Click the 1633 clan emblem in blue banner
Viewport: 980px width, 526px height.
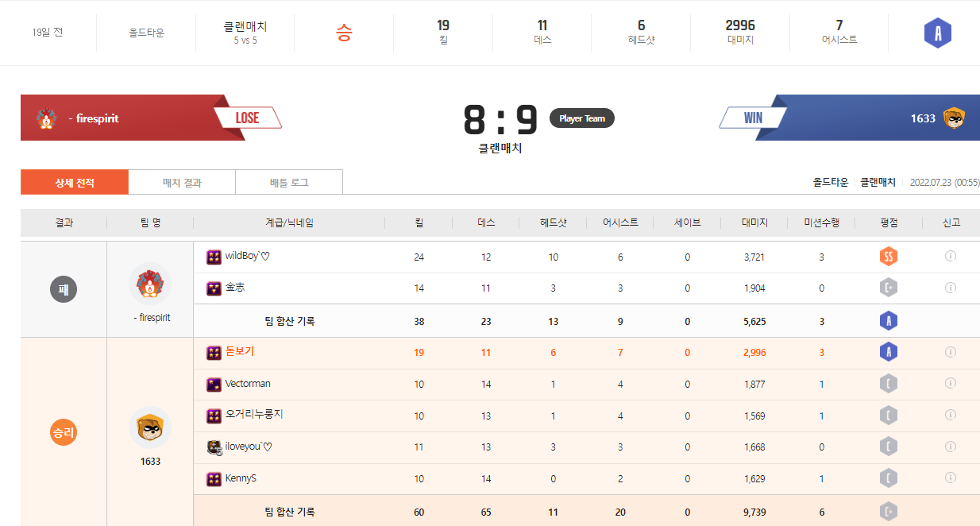click(x=954, y=118)
